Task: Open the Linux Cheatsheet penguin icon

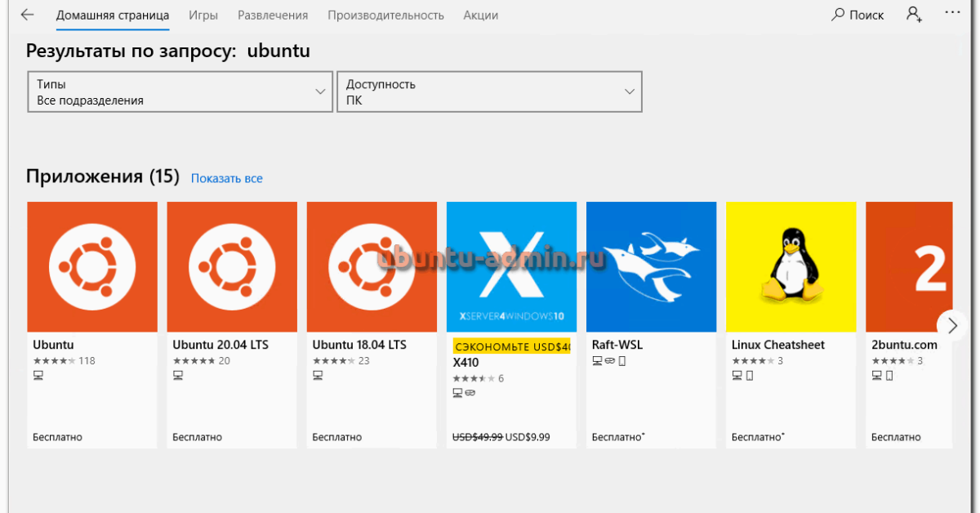Action: [791, 267]
